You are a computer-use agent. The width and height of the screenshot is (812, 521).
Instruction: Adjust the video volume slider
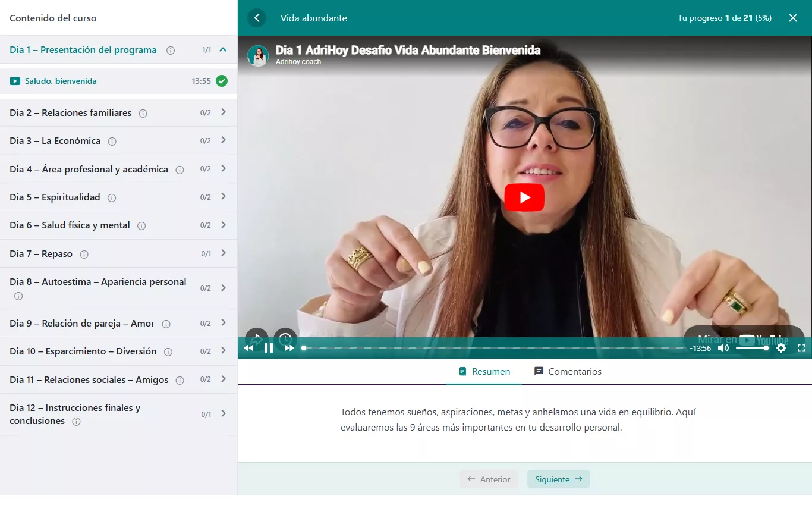[752, 348]
